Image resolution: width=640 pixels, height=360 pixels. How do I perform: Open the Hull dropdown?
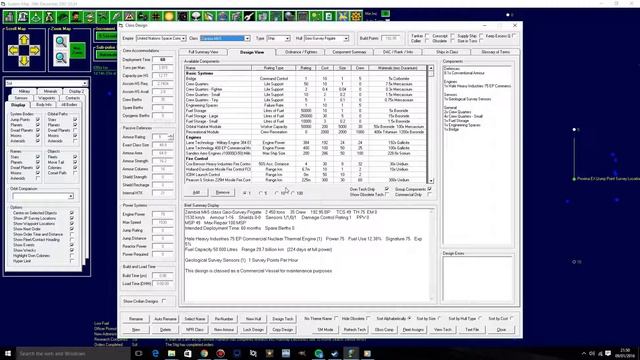(346, 38)
